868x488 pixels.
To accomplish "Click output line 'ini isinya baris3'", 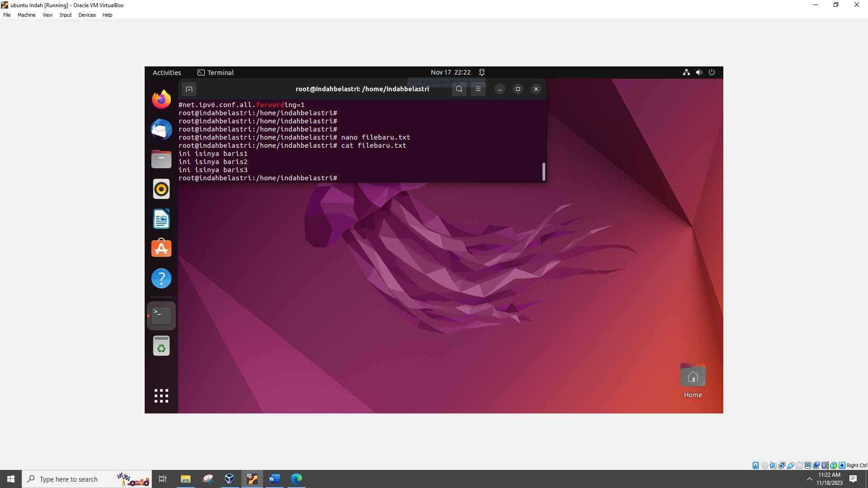I will pyautogui.click(x=213, y=170).
